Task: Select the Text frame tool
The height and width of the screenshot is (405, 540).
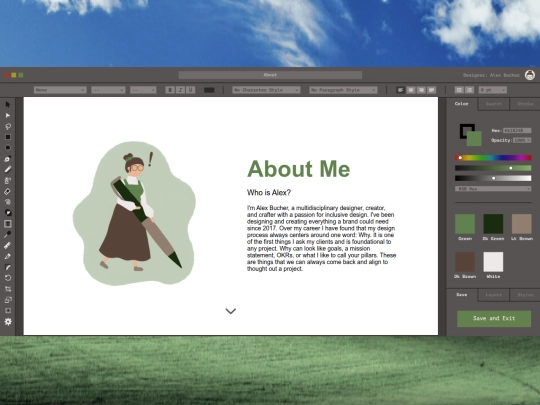Action: (x=8, y=224)
